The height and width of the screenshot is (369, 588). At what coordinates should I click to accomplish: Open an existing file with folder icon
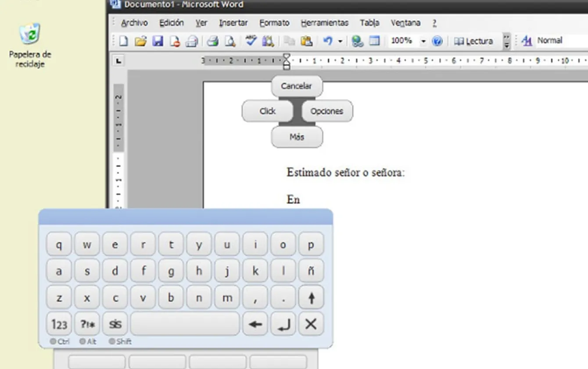point(140,41)
